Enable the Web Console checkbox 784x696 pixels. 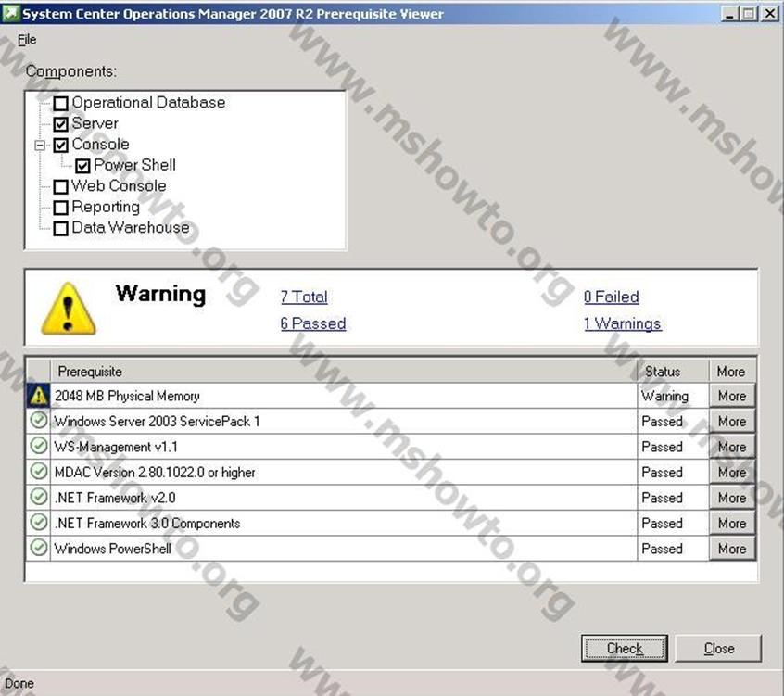(x=60, y=187)
